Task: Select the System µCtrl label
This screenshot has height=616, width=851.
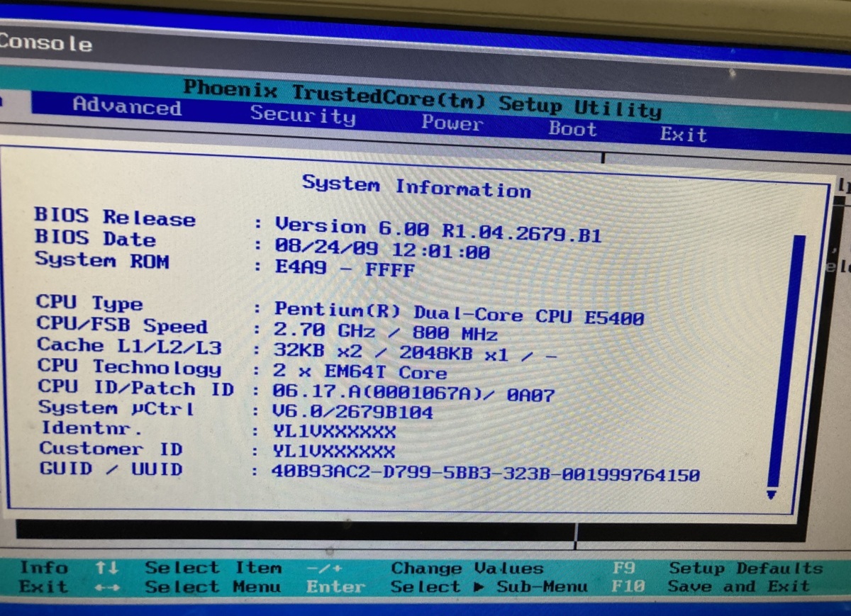Action: pos(116,408)
